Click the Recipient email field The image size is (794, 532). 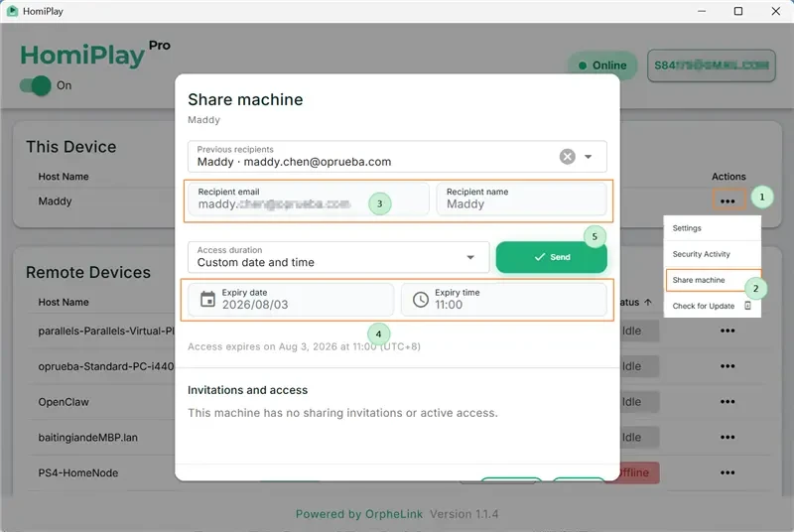pos(308,199)
